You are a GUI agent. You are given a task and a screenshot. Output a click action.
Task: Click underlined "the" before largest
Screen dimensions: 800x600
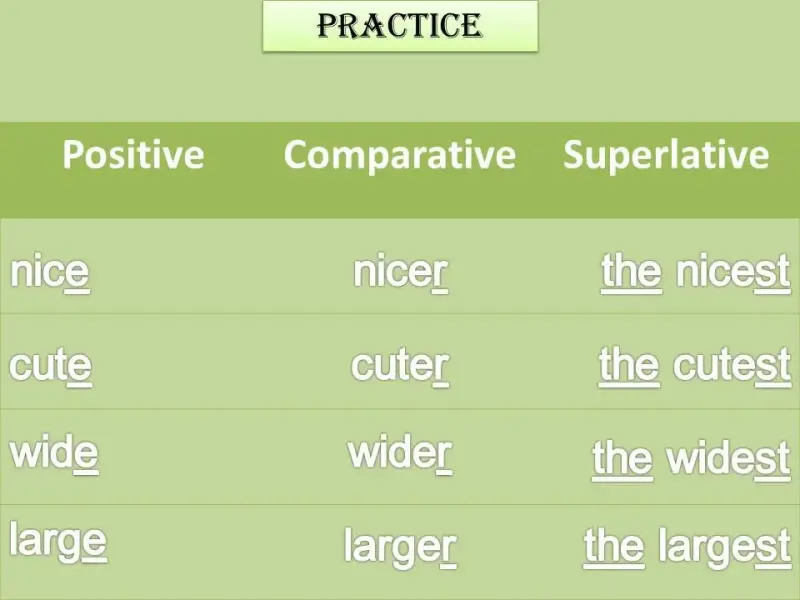[x=614, y=547]
